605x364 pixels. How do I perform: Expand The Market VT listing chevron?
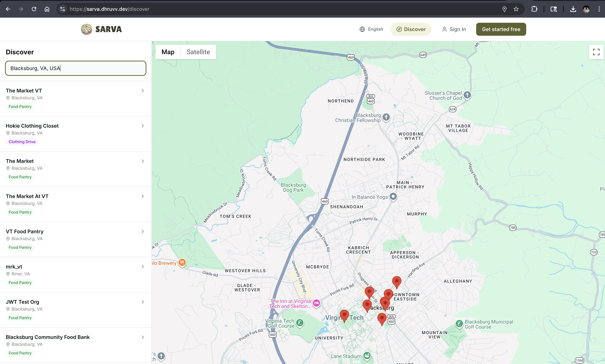[x=143, y=91]
